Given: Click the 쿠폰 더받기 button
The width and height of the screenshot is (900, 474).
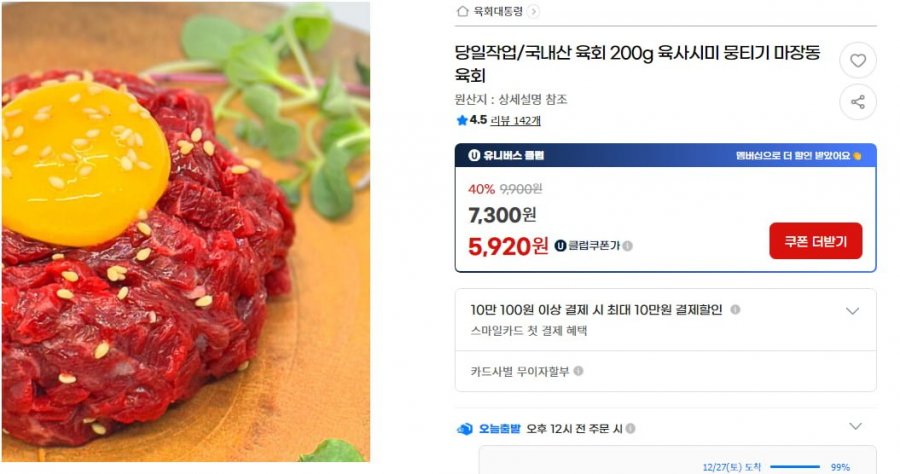Looking at the screenshot, I should tap(816, 241).
